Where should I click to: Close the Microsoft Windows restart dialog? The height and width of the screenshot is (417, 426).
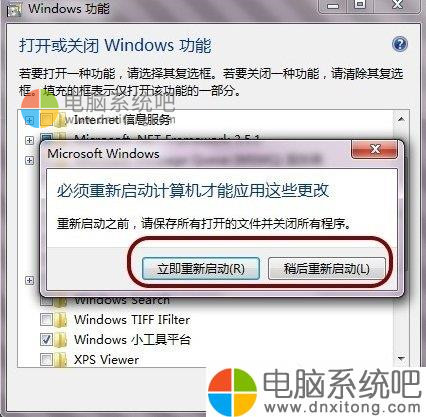click(375, 149)
